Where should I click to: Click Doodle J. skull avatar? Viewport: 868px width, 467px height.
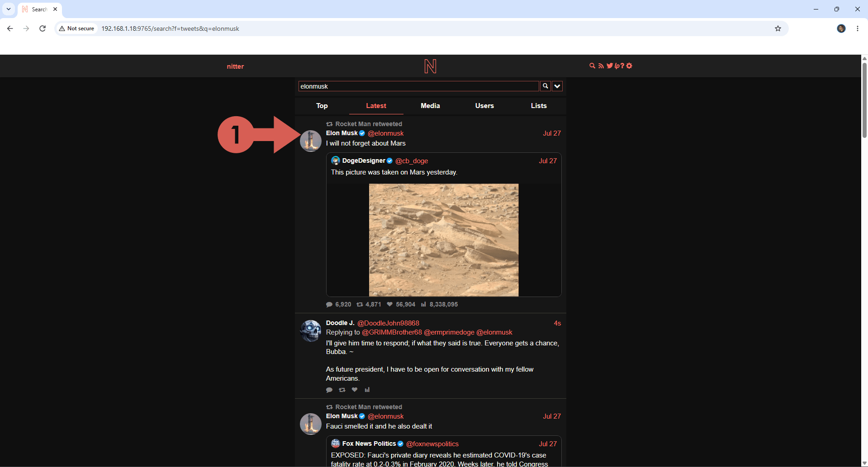coord(311,331)
